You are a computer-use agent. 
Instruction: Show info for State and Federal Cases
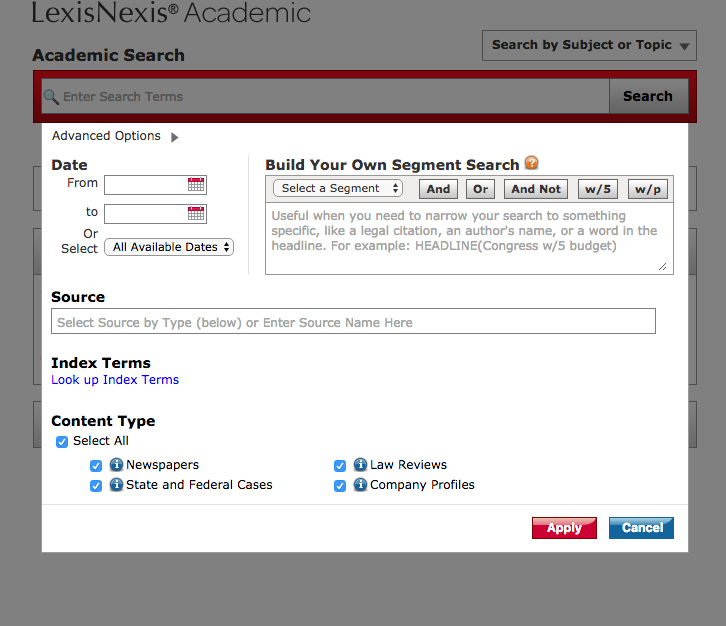[116, 484]
